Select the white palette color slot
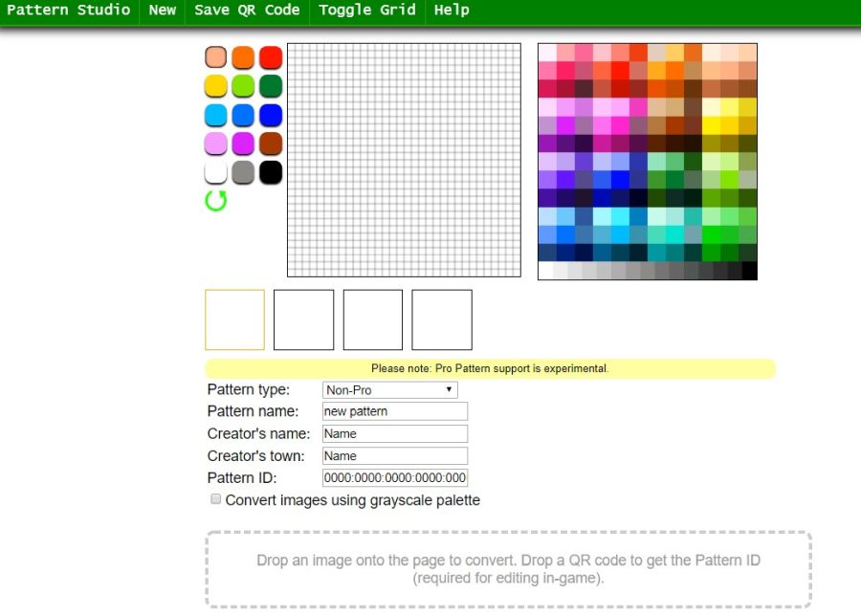 [x=216, y=172]
